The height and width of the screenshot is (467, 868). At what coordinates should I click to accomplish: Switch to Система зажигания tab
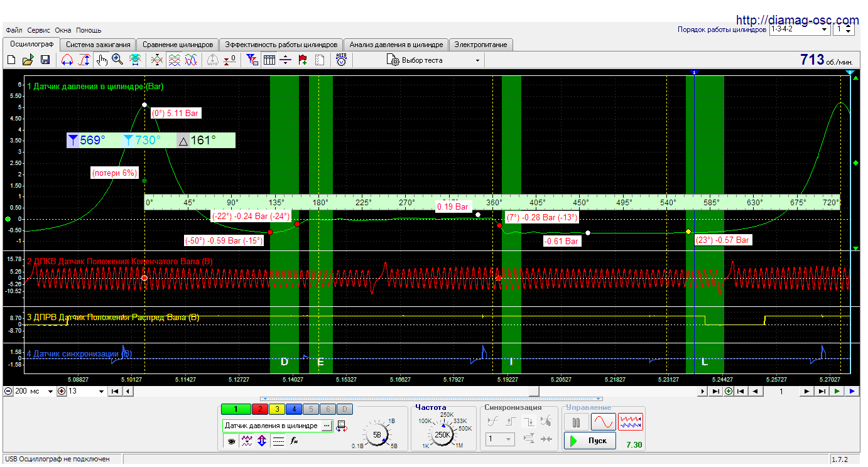click(x=98, y=45)
